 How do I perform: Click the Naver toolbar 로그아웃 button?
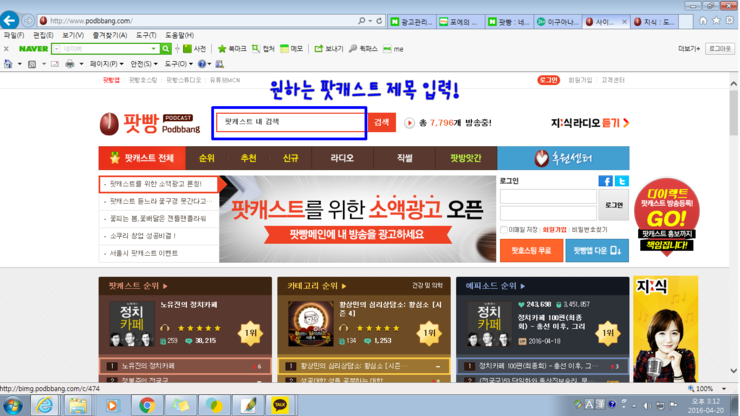[x=720, y=49]
